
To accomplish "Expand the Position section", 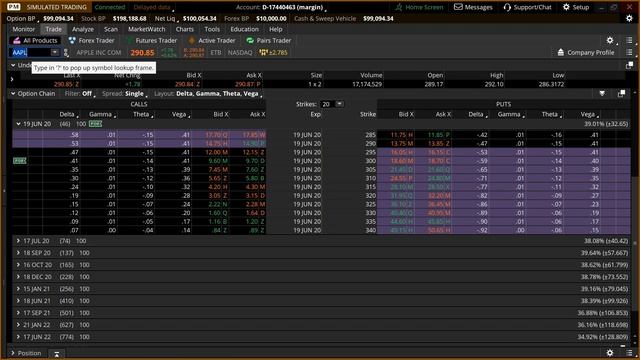I will (x=13, y=353).
